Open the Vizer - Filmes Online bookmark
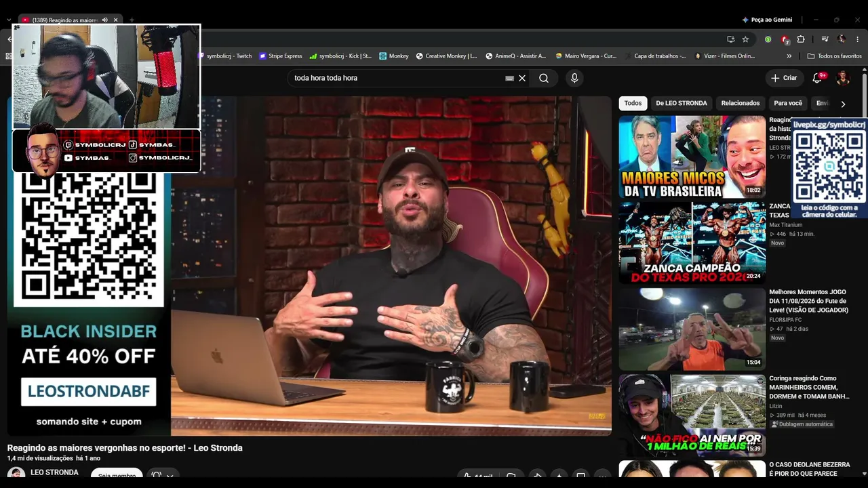The width and height of the screenshot is (868, 488). [725, 56]
